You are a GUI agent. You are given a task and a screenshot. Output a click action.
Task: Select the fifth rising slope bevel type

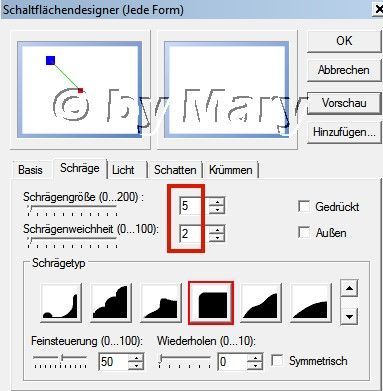(261, 303)
